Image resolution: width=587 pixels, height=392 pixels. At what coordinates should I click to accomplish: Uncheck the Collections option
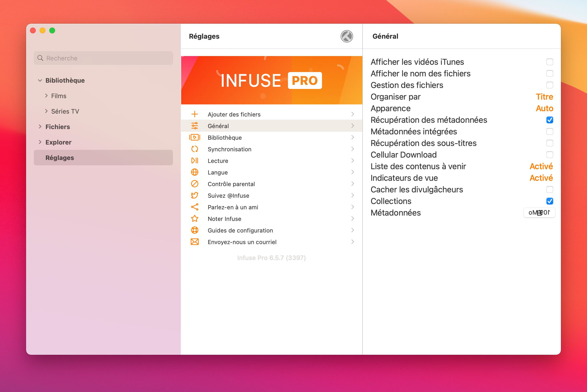pos(549,201)
